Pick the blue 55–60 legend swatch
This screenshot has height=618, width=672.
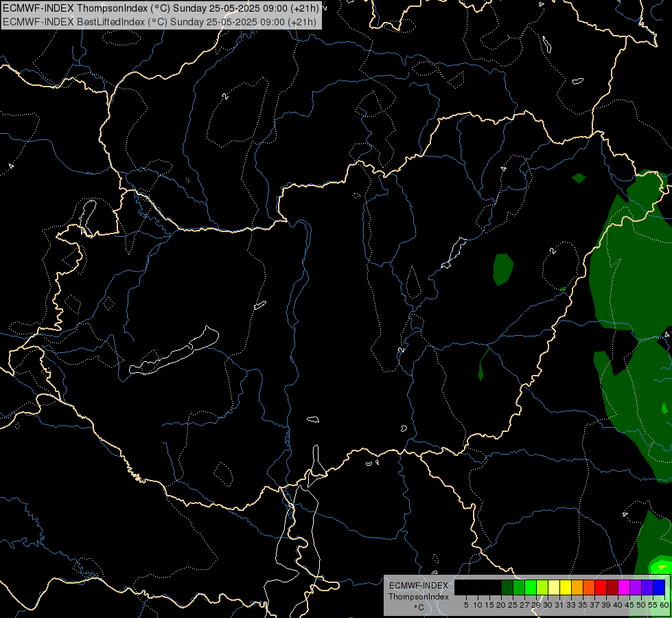659,587
